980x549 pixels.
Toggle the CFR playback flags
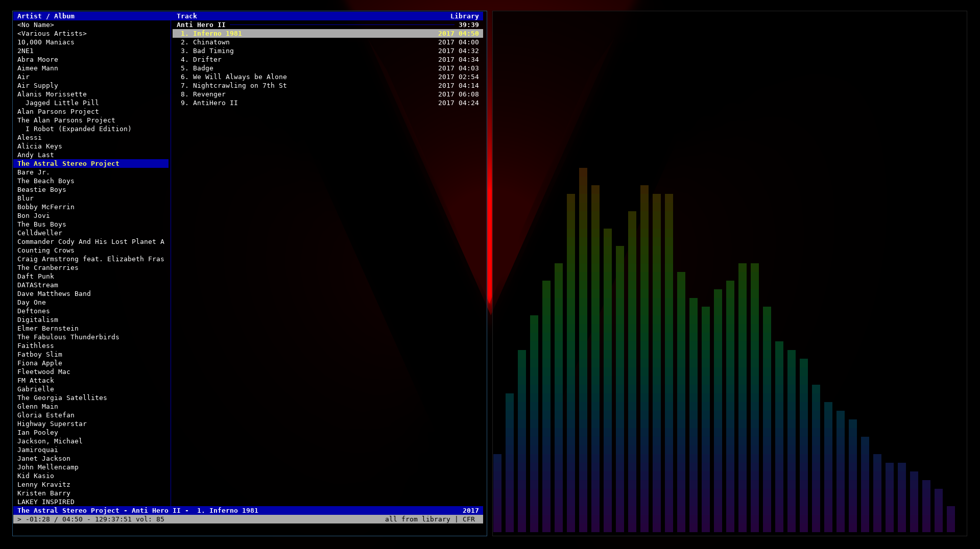coord(468,519)
